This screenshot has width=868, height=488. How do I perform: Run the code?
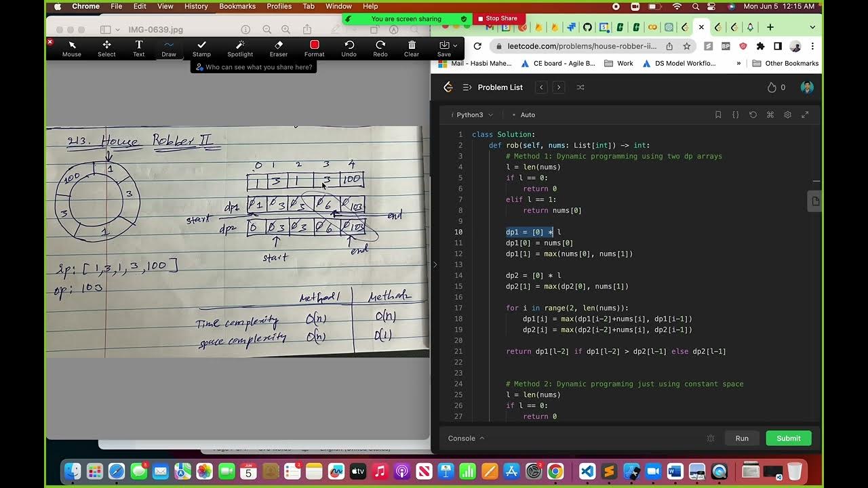coord(742,438)
